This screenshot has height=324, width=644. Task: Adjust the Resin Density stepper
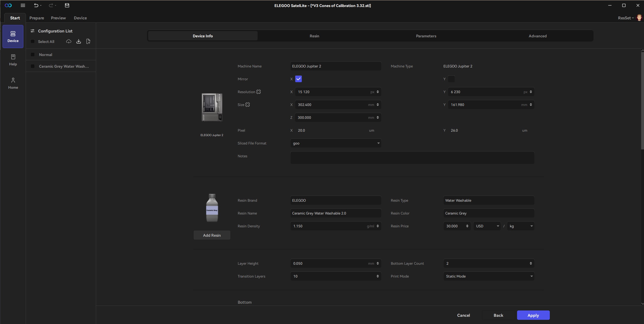378,226
